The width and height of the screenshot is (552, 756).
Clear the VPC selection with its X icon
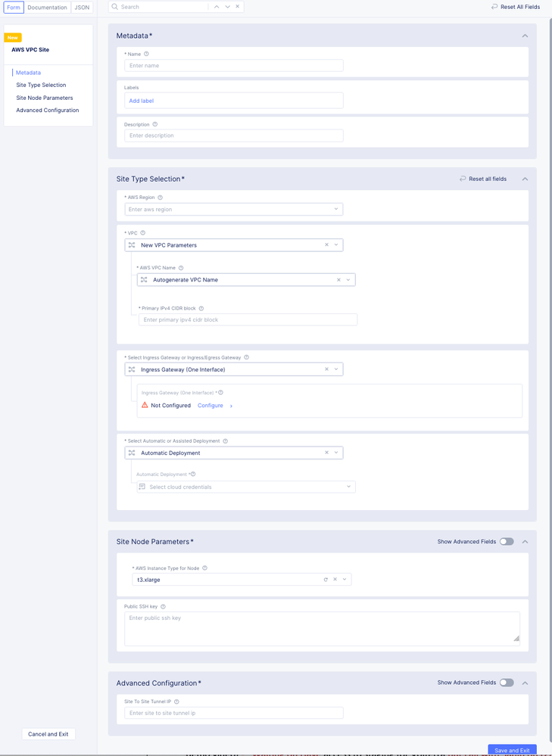pos(327,245)
